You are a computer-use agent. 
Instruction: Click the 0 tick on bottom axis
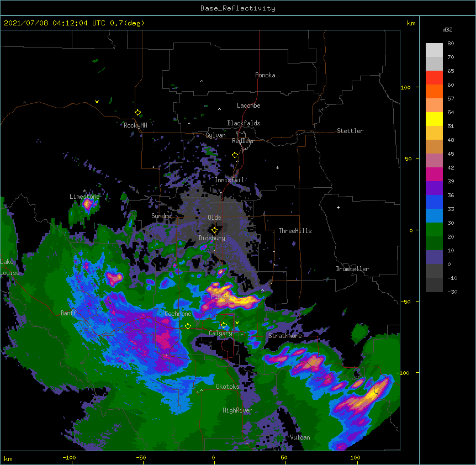(x=213, y=457)
